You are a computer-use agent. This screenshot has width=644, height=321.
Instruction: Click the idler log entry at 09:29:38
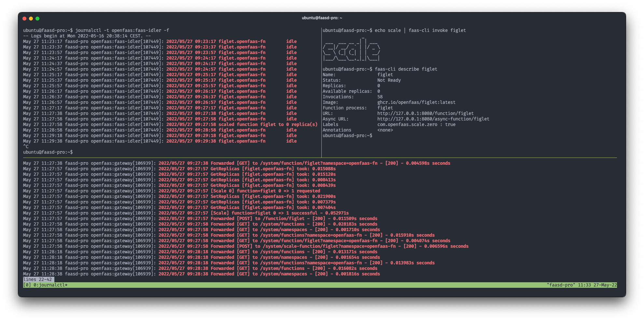coord(160,141)
